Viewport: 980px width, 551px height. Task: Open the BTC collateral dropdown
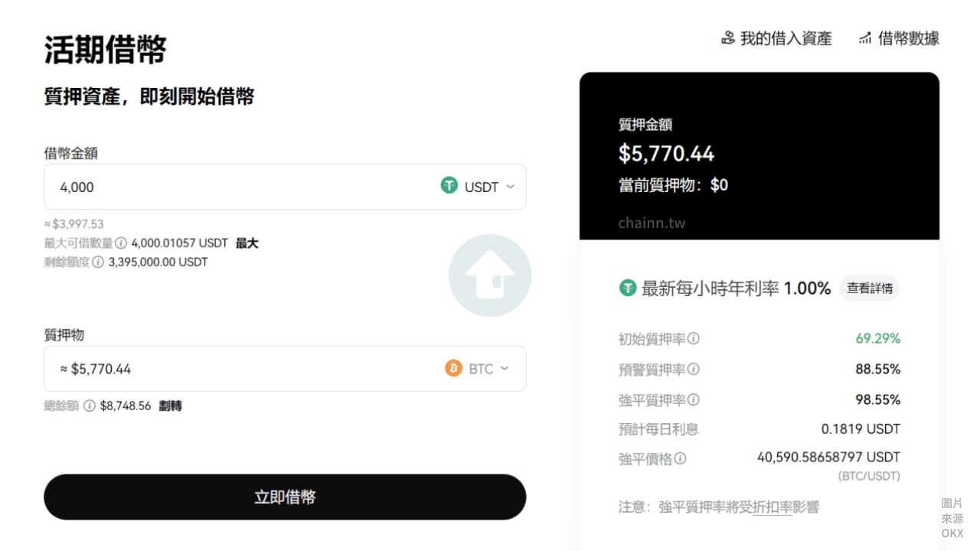[477, 369]
